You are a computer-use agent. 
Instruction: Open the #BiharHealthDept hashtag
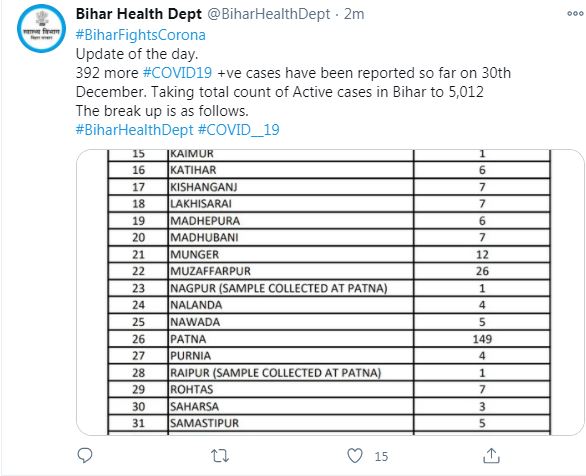click(x=135, y=130)
